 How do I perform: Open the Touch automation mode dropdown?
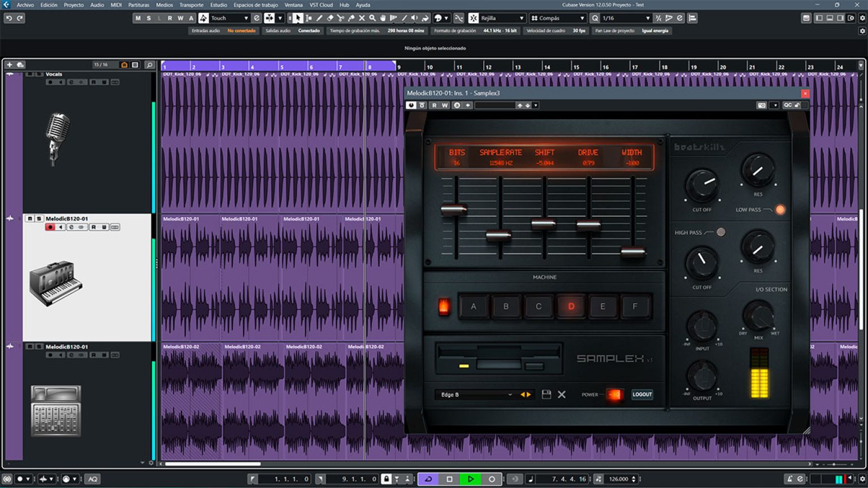coord(229,18)
